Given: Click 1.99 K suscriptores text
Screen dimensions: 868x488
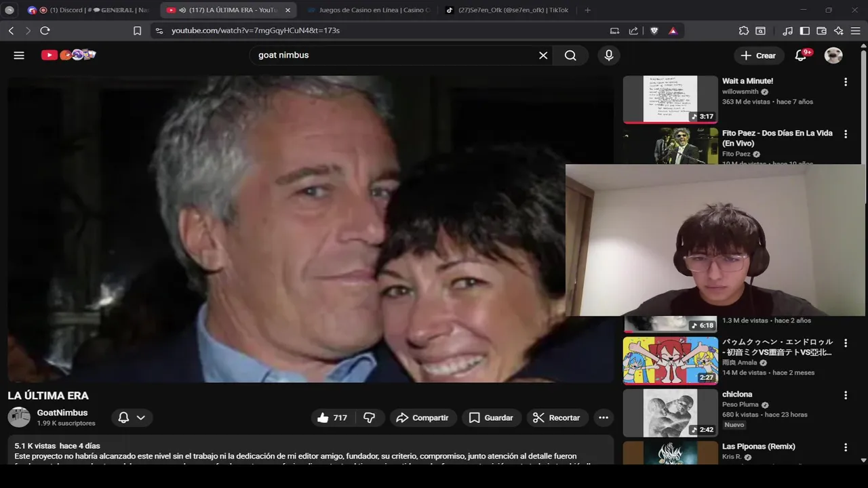Looking at the screenshot, I should click(66, 424).
